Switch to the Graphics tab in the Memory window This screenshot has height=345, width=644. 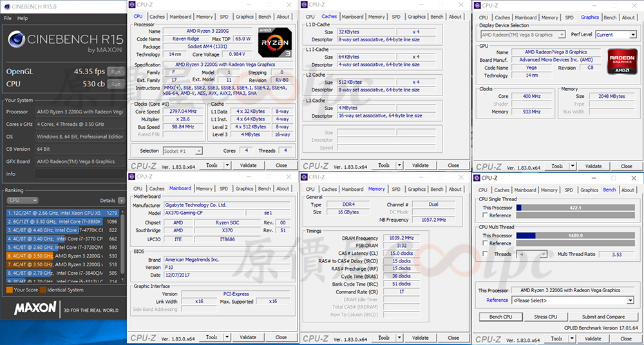[x=417, y=189]
